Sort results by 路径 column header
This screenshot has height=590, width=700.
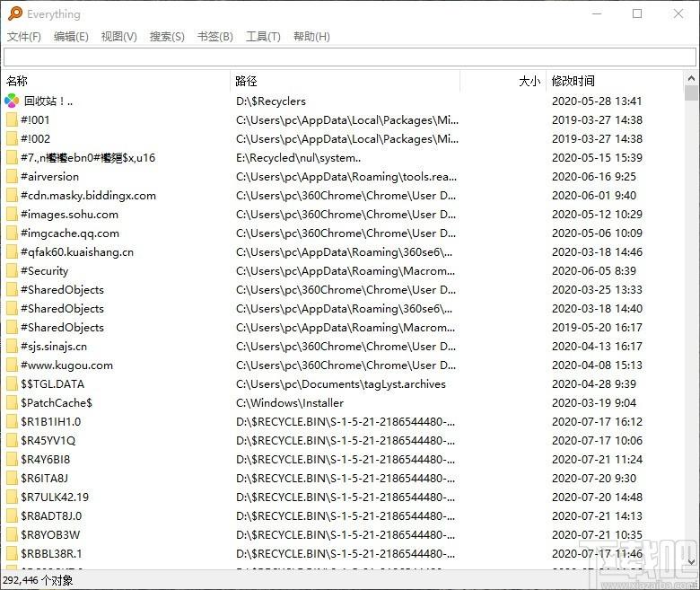click(346, 81)
